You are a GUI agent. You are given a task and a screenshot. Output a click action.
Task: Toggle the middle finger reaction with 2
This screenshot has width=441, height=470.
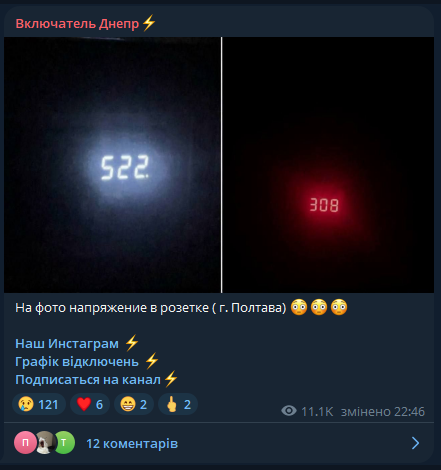click(178, 404)
